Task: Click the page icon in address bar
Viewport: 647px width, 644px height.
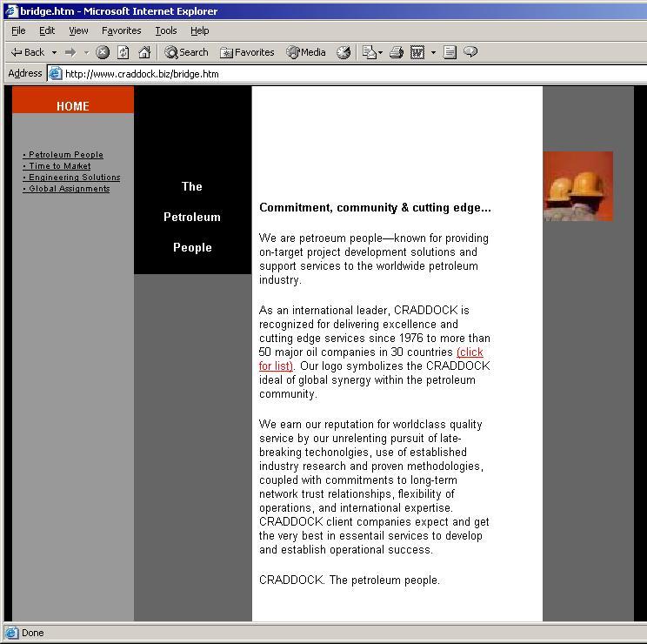Action: click(56, 74)
